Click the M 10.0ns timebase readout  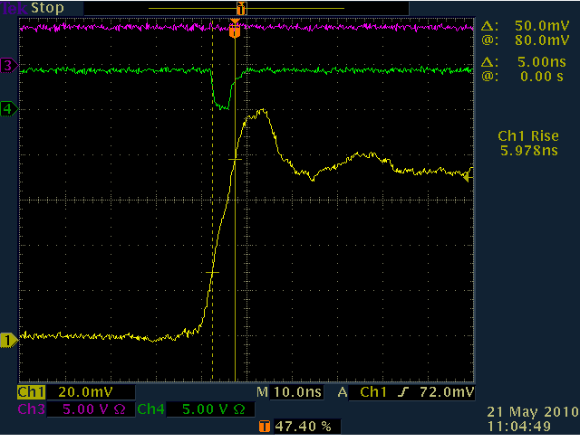[x=290, y=392]
